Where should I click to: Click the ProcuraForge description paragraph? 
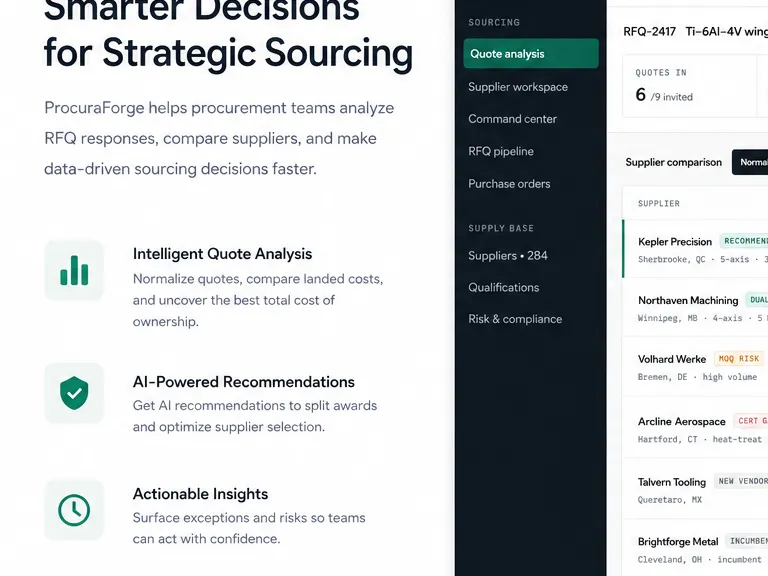tap(219, 138)
